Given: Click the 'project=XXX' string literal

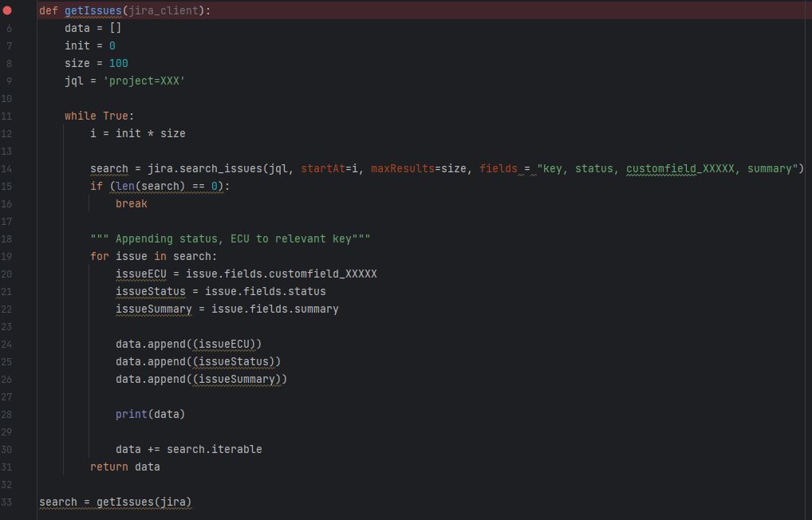Looking at the screenshot, I should pos(144,81).
